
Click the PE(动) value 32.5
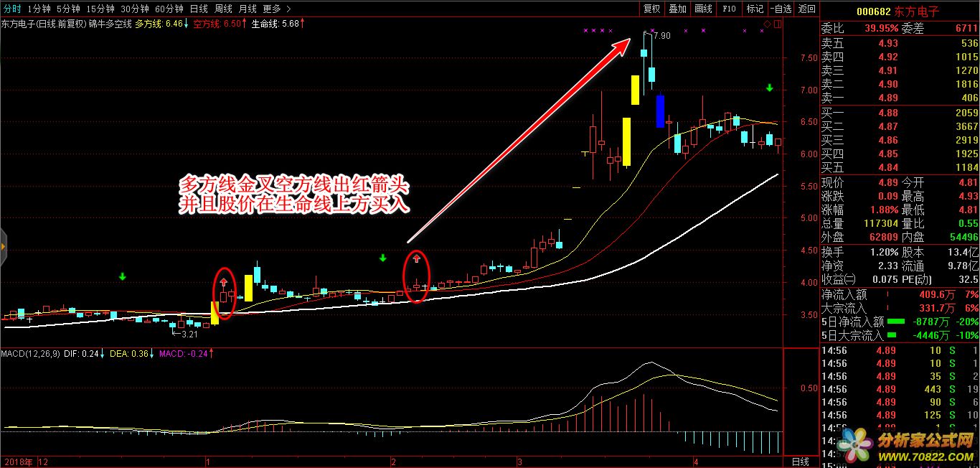[969, 279]
